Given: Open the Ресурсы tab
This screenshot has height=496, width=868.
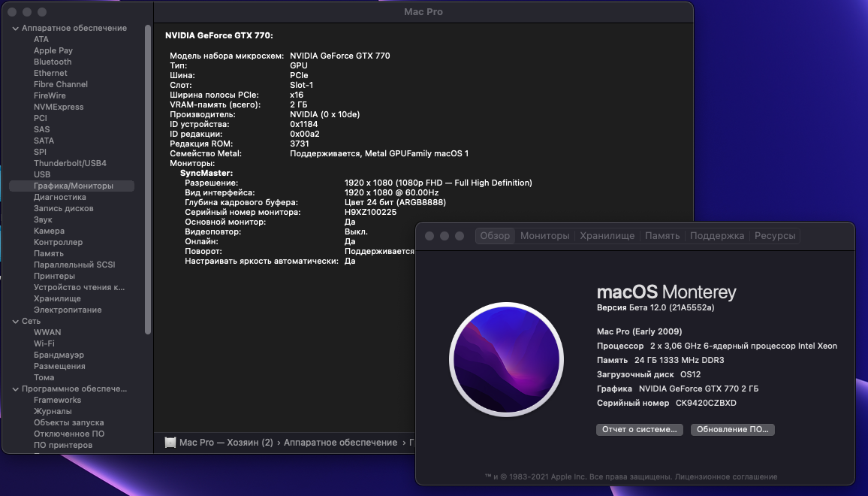Looking at the screenshot, I should pyautogui.click(x=775, y=235).
